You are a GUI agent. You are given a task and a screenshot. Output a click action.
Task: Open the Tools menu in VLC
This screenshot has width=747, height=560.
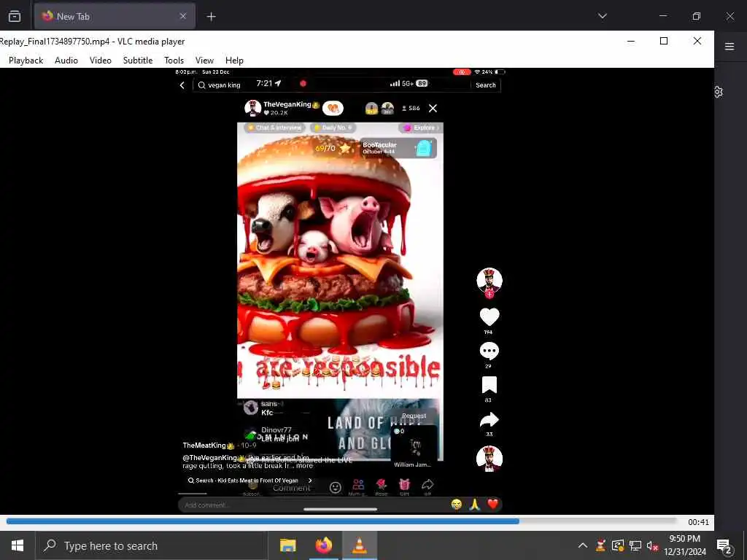174,61
